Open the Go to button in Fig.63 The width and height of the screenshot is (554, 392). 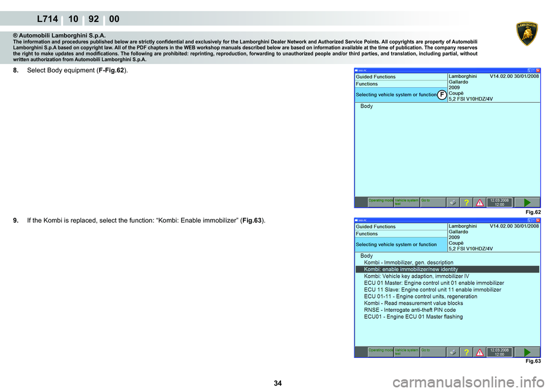point(433,352)
